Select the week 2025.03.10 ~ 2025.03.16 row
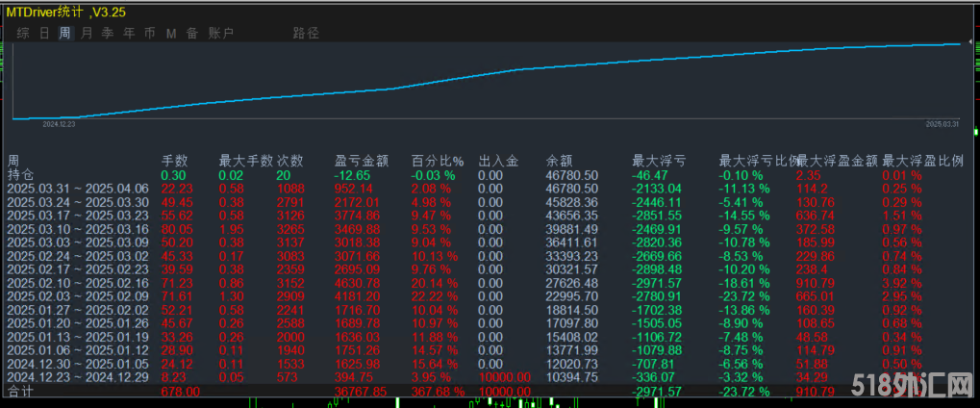 pos(490,228)
